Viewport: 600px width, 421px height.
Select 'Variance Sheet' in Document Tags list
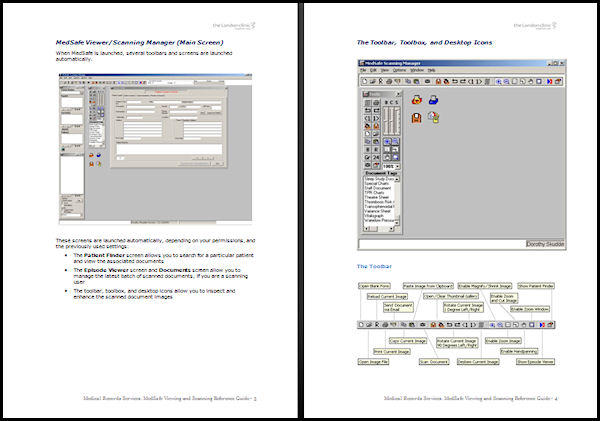tap(377, 211)
